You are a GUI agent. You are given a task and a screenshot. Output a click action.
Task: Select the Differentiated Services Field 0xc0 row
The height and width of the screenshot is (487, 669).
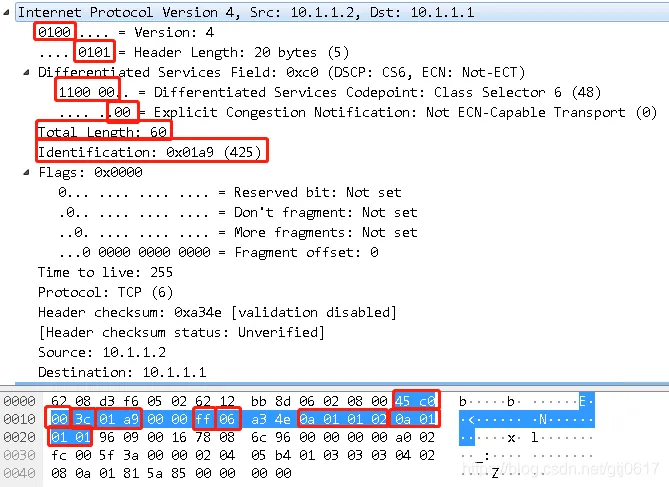pyautogui.click(x=281, y=73)
